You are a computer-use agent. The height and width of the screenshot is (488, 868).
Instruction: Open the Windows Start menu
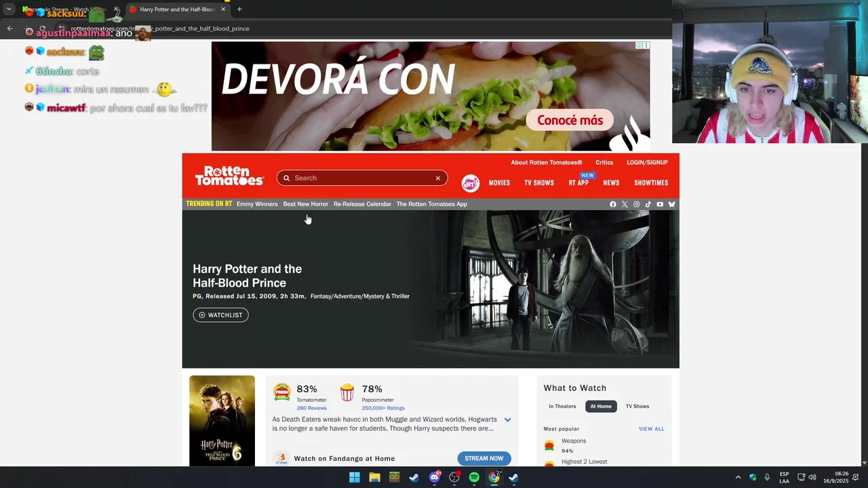pyautogui.click(x=355, y=478)
